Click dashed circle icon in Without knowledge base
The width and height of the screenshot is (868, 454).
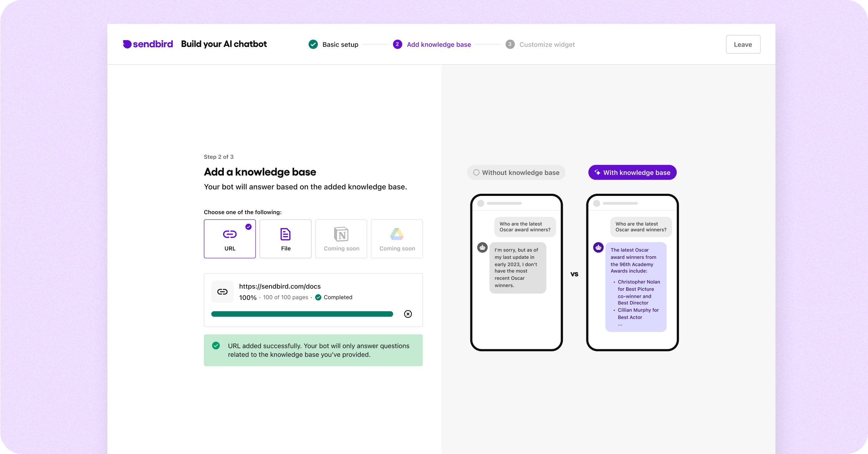click(x=476, y=172)
